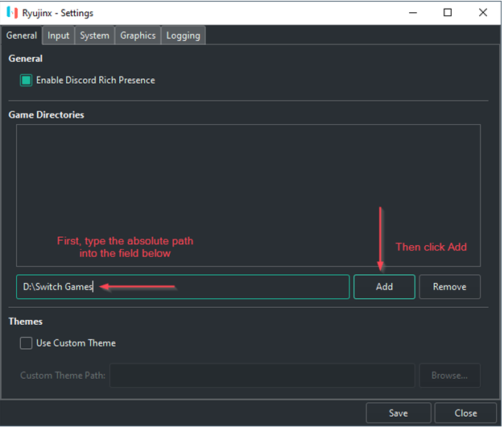The image size is (504, 428).
Task: Enable the Use Custom Theme checkbox
Action: coord(26,343)
